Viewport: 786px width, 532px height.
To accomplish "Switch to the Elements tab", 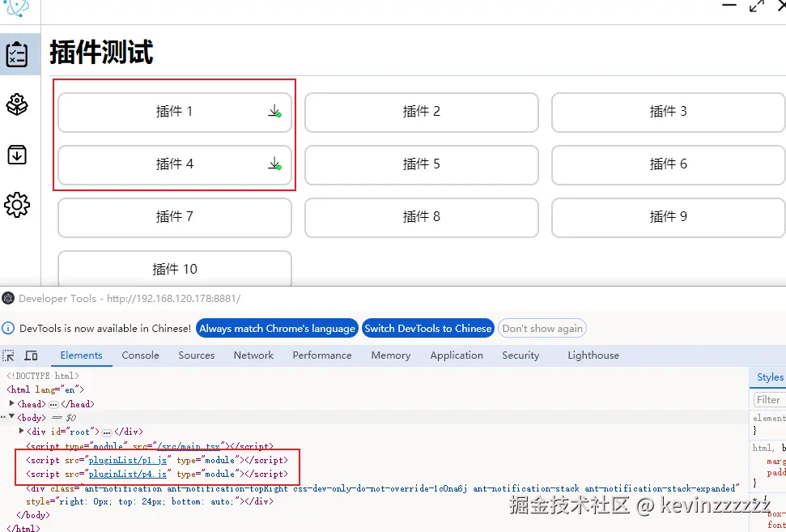I will (x=81, y=355).
